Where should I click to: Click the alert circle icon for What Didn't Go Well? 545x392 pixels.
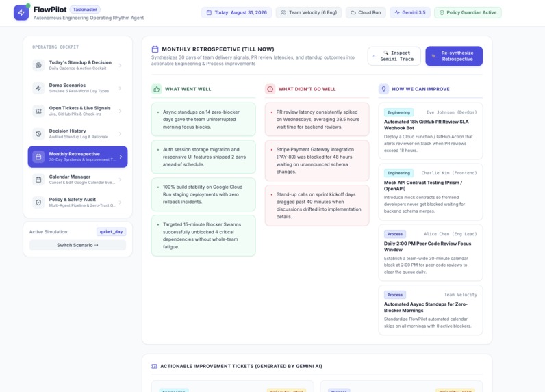point(270,89)
